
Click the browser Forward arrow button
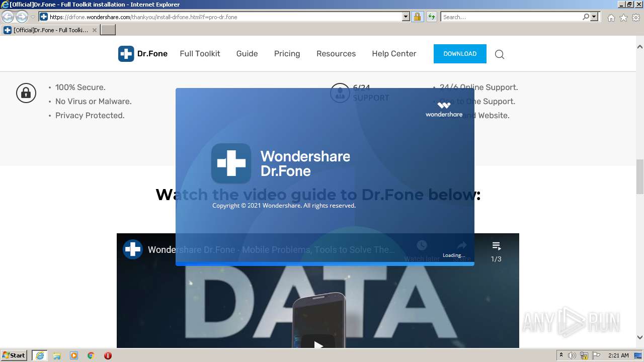click(x=22, y=17)
